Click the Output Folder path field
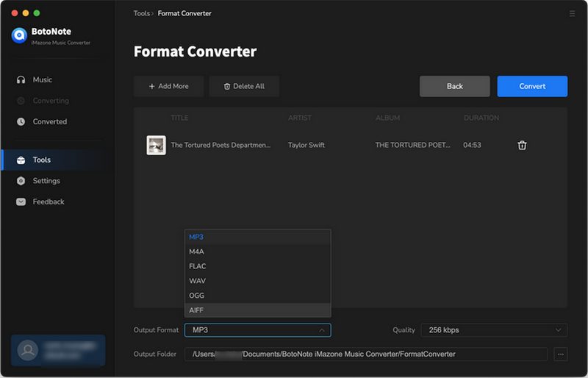 click(365, 354)
